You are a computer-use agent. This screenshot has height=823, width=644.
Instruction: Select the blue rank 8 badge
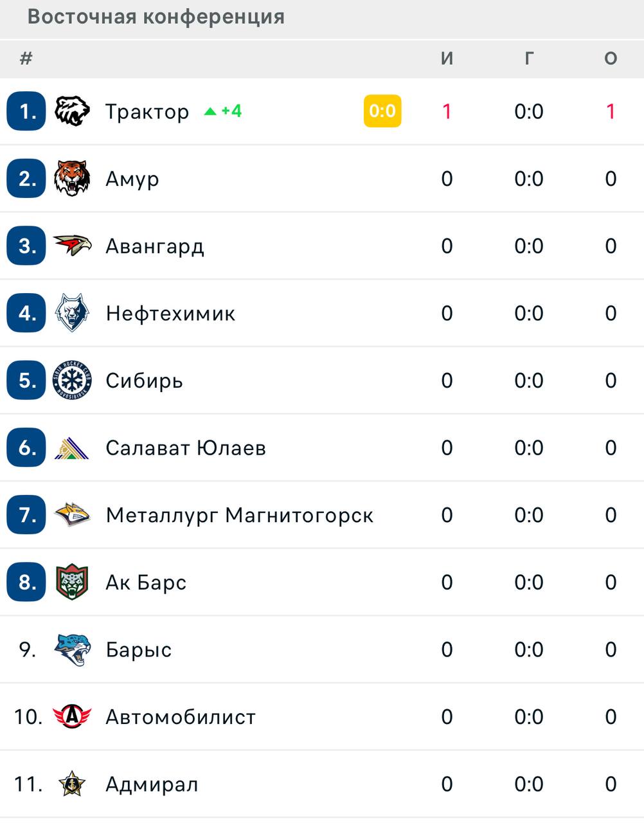(26, 583)
